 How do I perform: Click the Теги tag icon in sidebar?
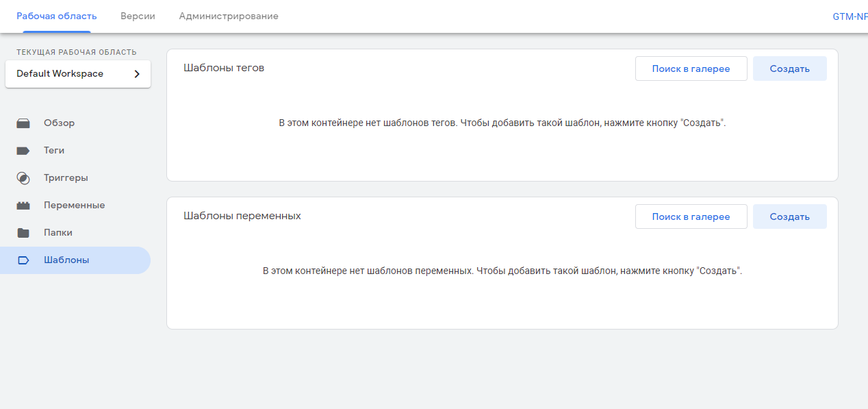tap(23, 151)
